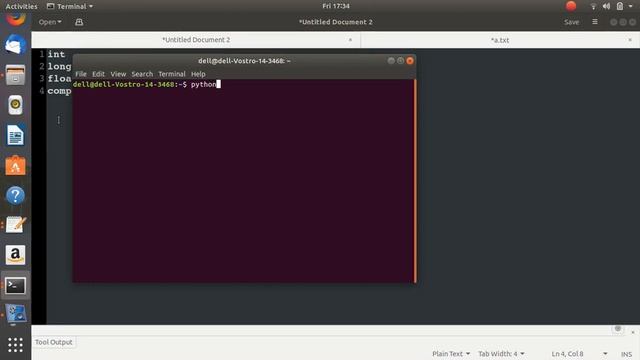Open the Files manager dock icon
The image size is (640, 360).
[16, 75]
